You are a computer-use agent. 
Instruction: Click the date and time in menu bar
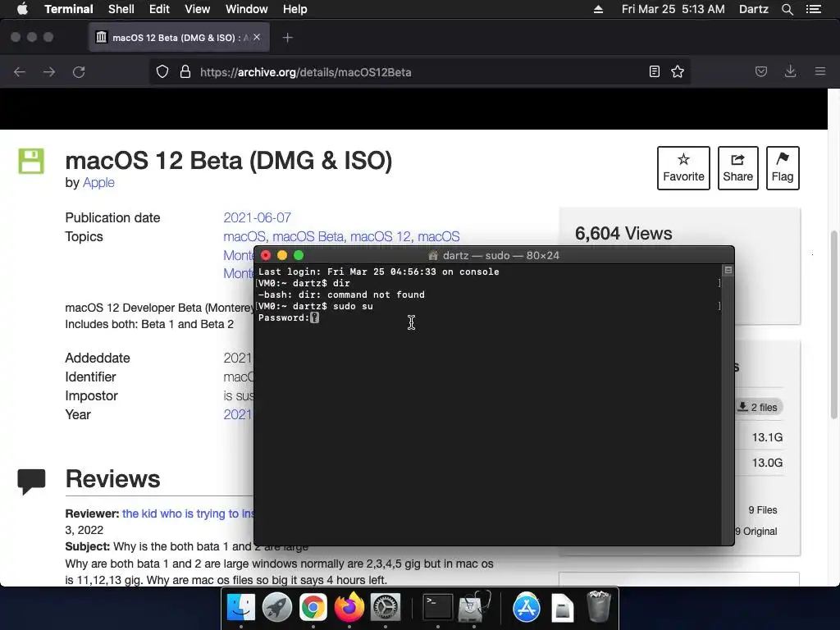point(673,9)
